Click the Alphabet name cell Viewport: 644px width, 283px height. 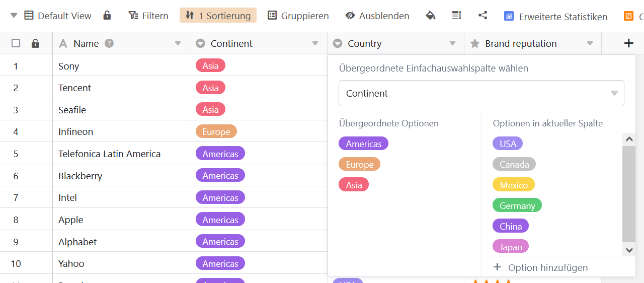(121, 241)
